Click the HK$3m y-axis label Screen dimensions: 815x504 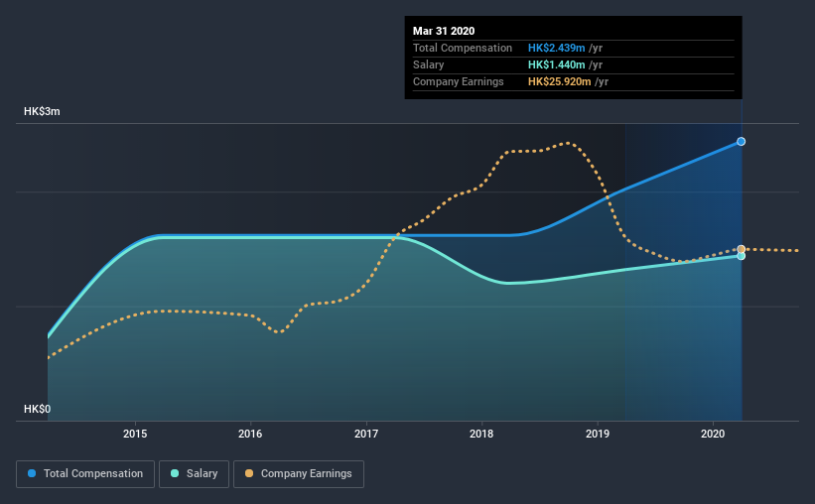[x=42, y=112]
